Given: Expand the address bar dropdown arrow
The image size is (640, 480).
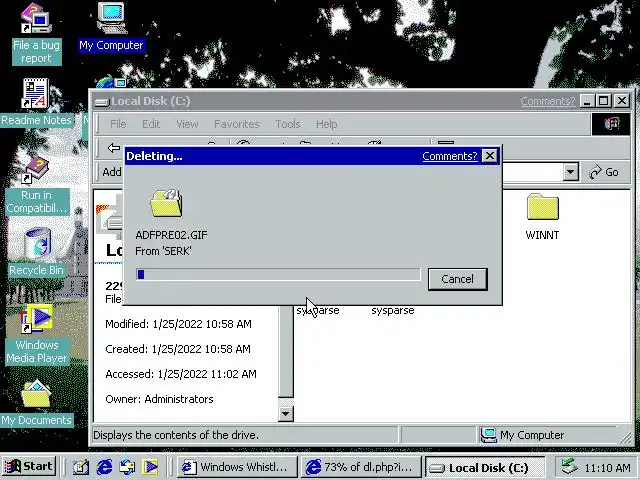Looking at the screenshot, I should click(x=571, y=172).
